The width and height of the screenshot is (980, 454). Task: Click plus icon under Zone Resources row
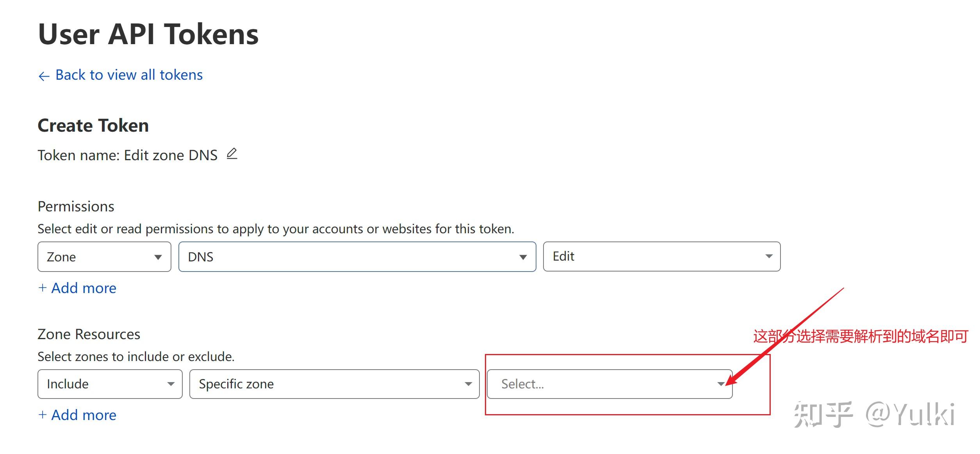pos(43,414)
